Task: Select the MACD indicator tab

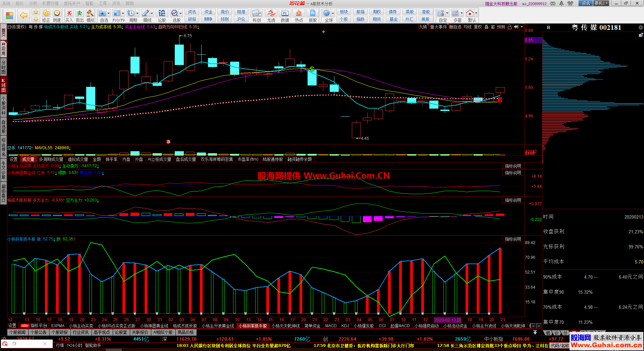Action: click(331, 326)
